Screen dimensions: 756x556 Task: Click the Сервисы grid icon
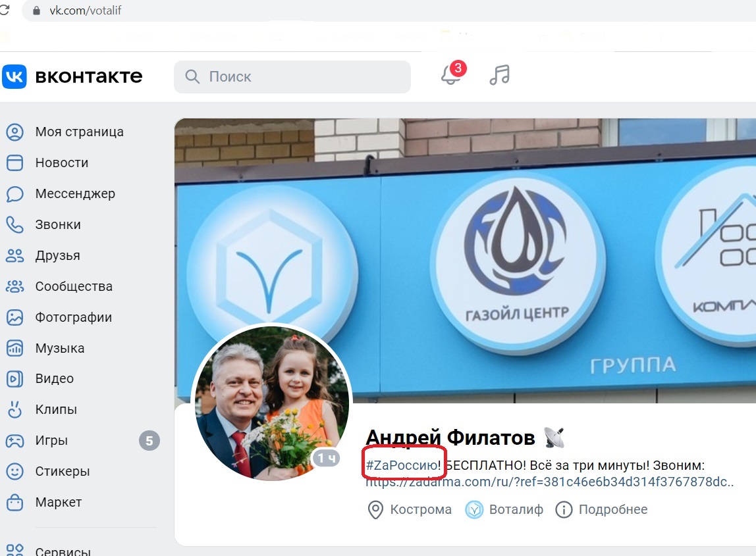(x=14, y=549)
